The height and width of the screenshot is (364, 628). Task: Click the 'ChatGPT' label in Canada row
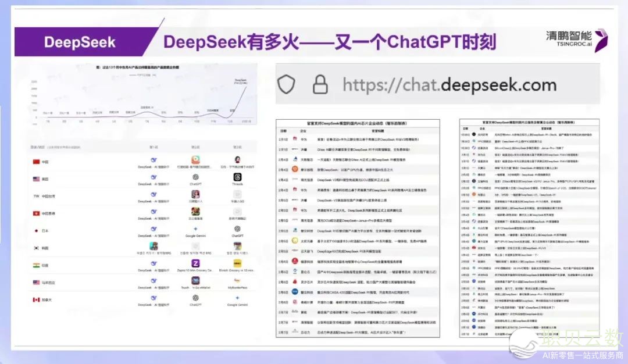[x=195, y=305]
